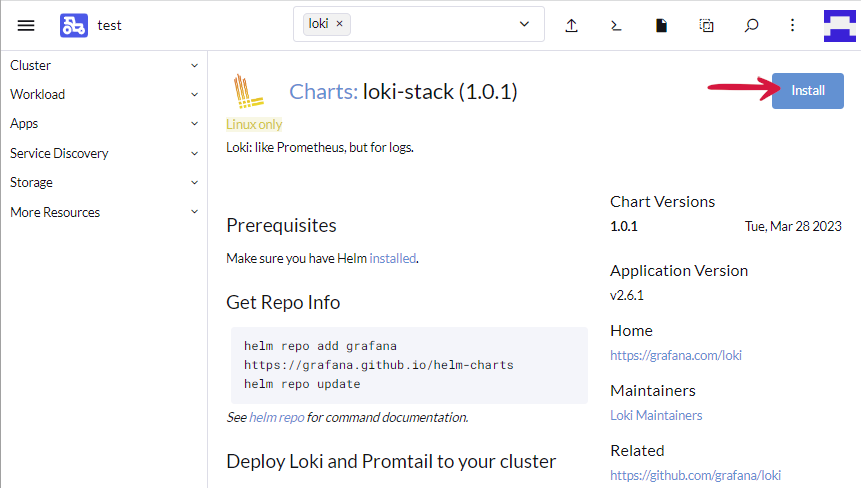Open the grafana.com/loki home link
Viewport: 861px width, 488px height.
tap(675, 355)
